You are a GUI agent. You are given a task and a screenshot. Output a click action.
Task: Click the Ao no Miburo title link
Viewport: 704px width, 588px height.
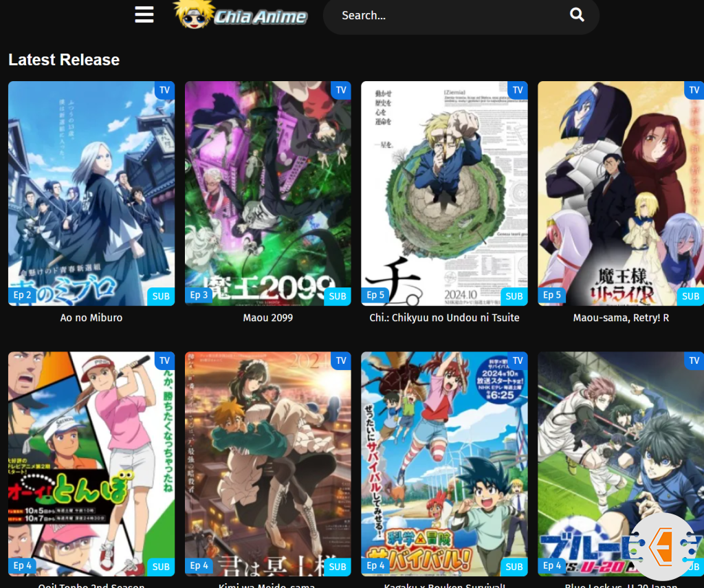[91, 318]
